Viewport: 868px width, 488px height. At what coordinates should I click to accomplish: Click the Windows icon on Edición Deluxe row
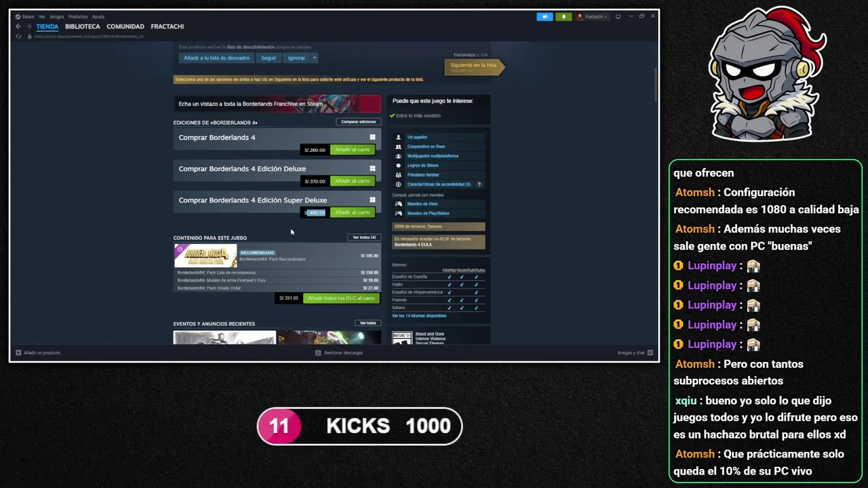pos(372,169)
